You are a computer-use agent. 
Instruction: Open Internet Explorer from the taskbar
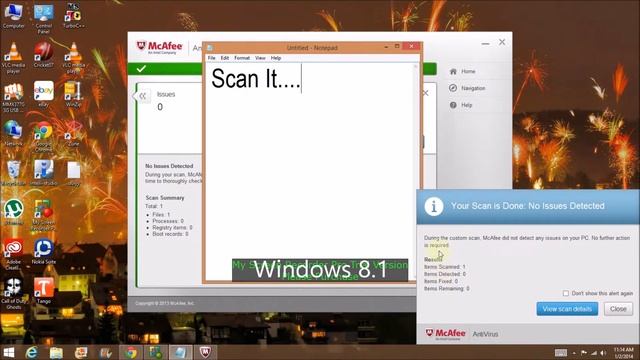[x=31, y=352]
